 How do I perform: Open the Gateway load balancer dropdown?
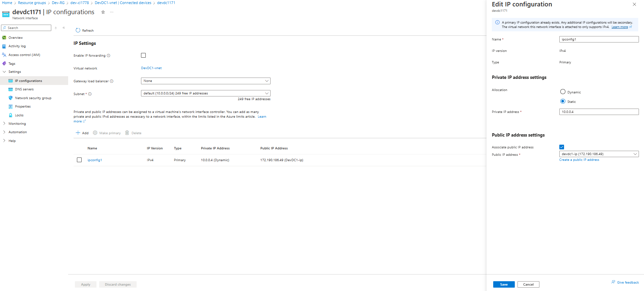coord(205,81)
